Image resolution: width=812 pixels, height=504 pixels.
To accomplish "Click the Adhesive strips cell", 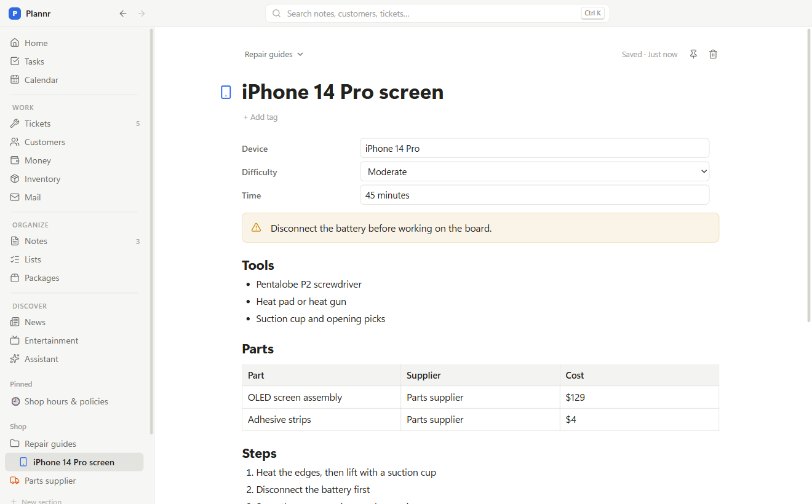I will coord(321,419).
